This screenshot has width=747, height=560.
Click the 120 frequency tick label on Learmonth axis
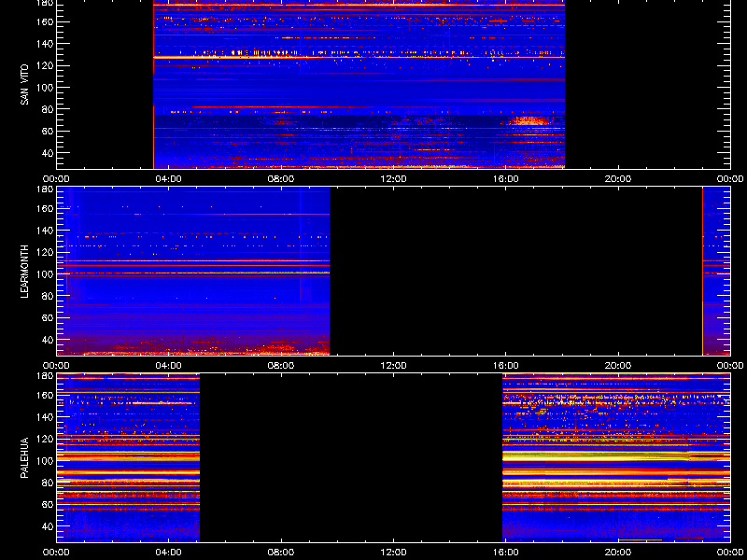(46, 252)
